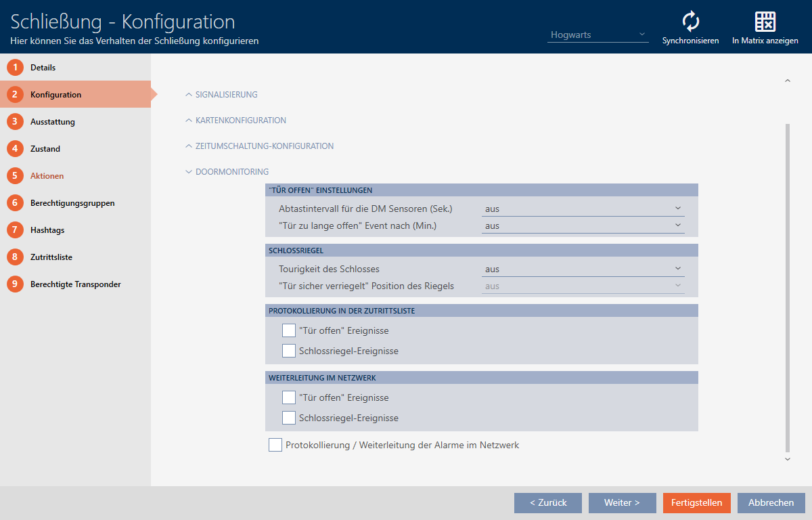Click step 8 Zutrittsliste number icon
Viewport: 812px width, 520px height.
15,257
